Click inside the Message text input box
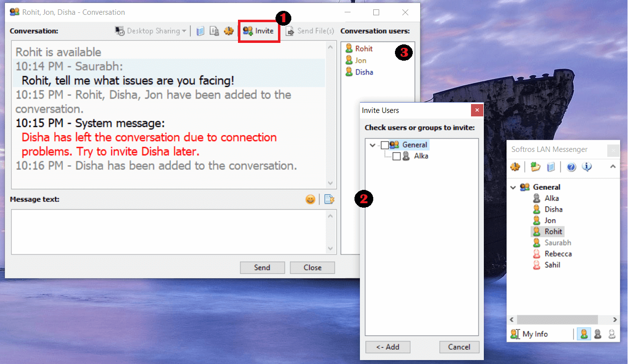The image size is (628, 364). coord(169,232)
